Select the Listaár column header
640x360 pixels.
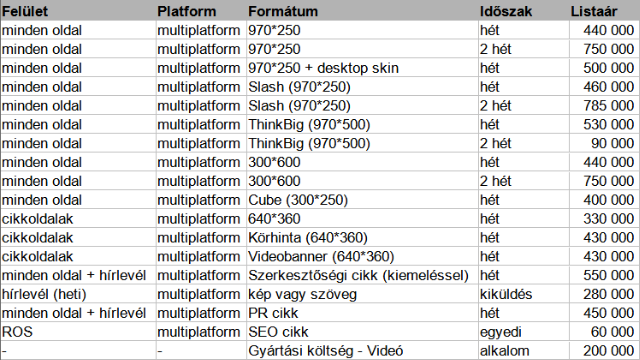point(604,11)
